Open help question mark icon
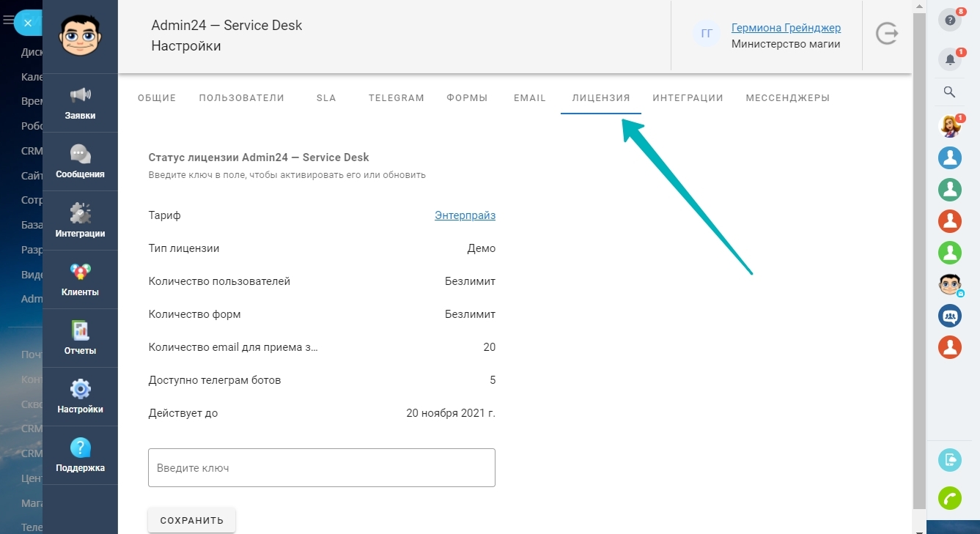 (950, 20)
